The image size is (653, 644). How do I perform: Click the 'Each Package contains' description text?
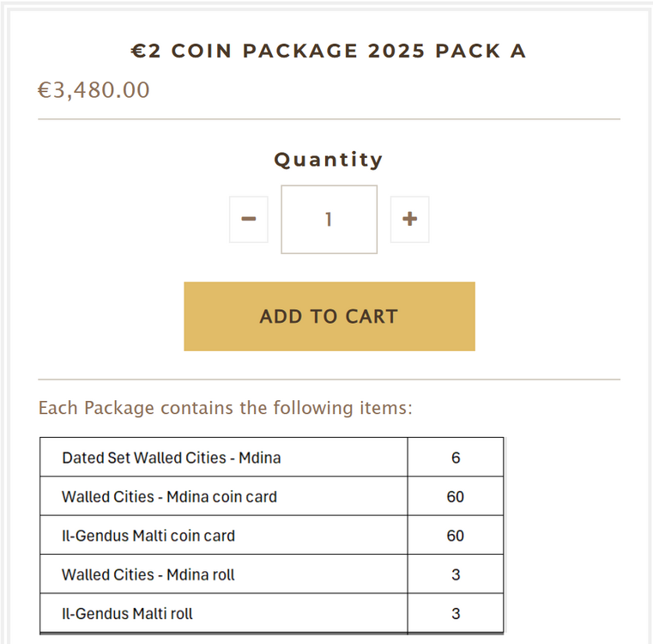pyautogui.click(x=226, y=408)
